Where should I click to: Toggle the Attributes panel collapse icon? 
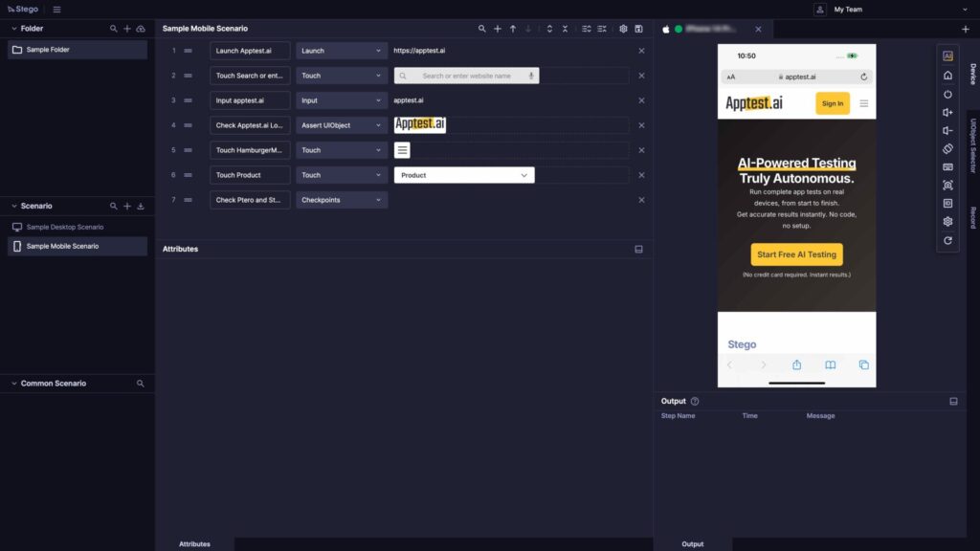(640, 249)
